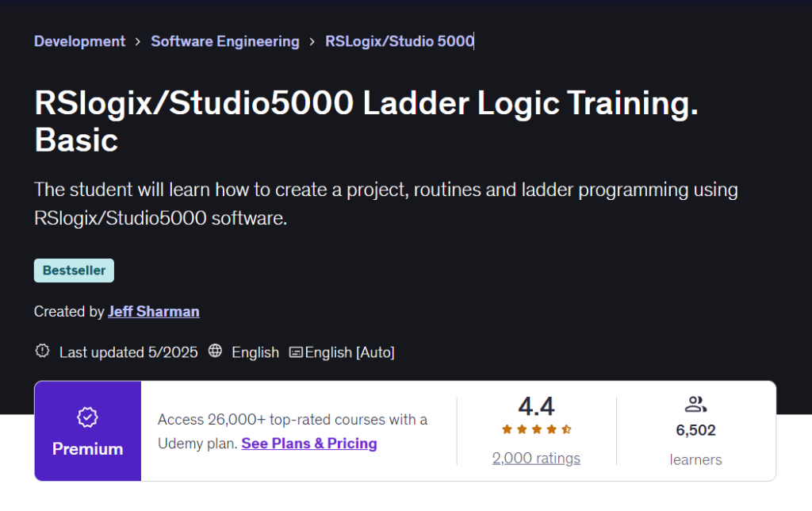Screen dimensions: 812x511
Task: Open the Software Engineering breadcrumb
Action: coord(224,41)
